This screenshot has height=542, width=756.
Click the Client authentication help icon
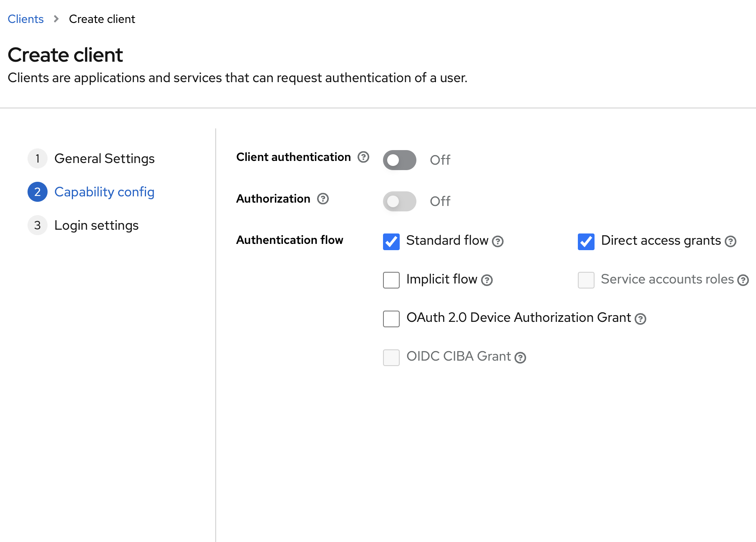pos(363,157)
